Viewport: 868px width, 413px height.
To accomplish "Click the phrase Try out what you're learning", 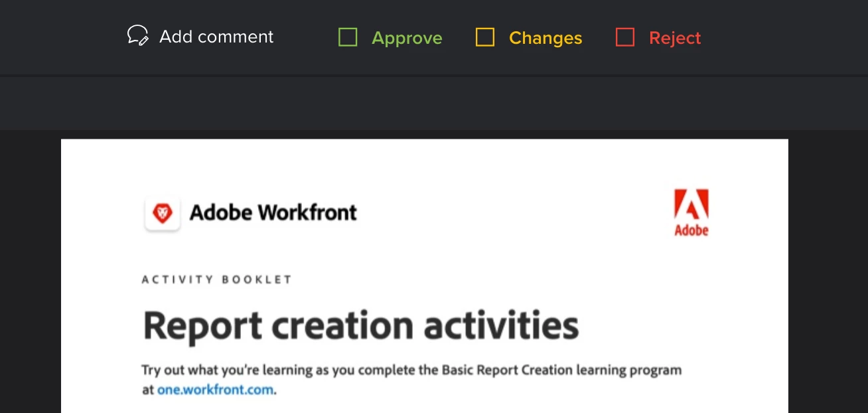I will (228, 370).
